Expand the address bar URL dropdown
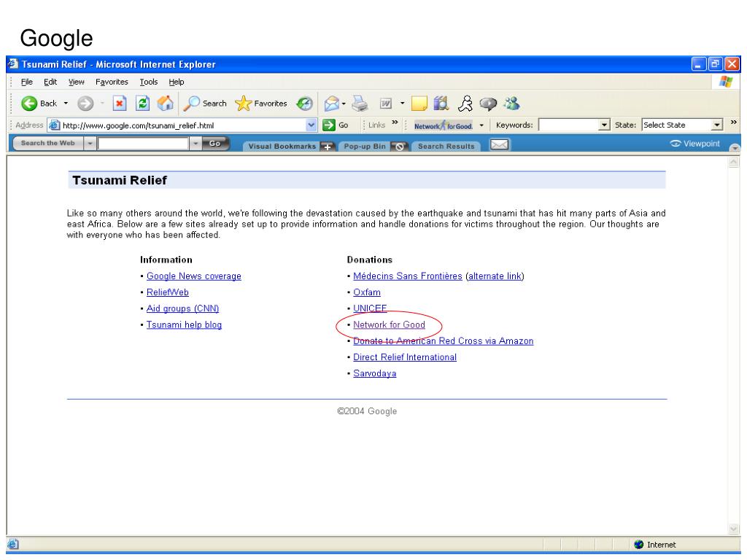Screen dimensions: 747x560 (311, 125)
